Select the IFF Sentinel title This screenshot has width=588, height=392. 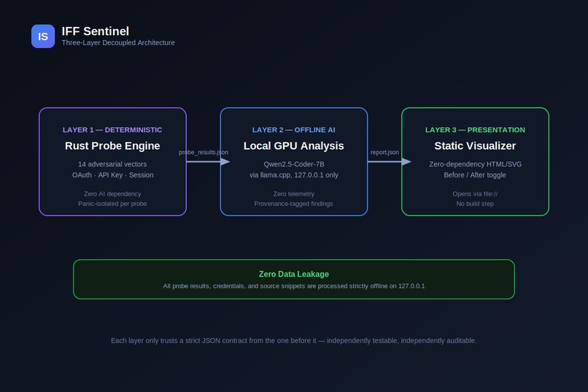(96, 31)
